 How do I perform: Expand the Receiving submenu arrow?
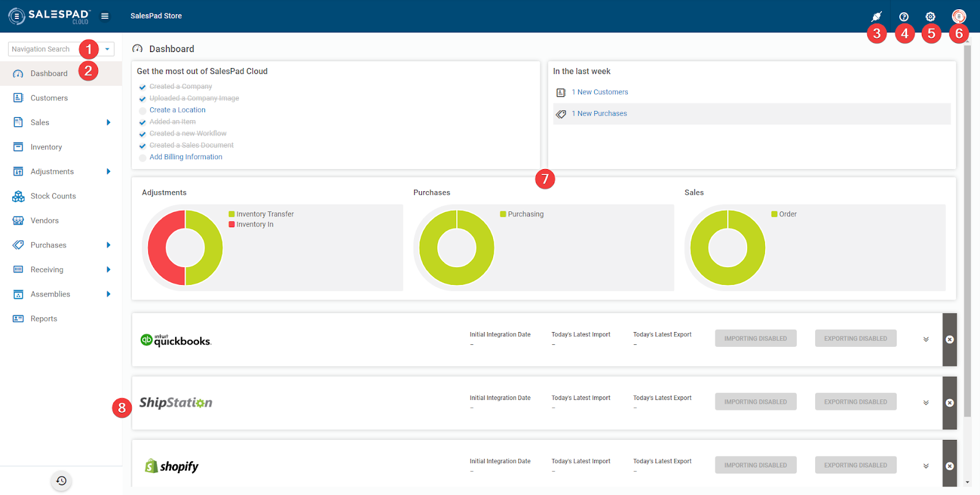coord(108,270)
